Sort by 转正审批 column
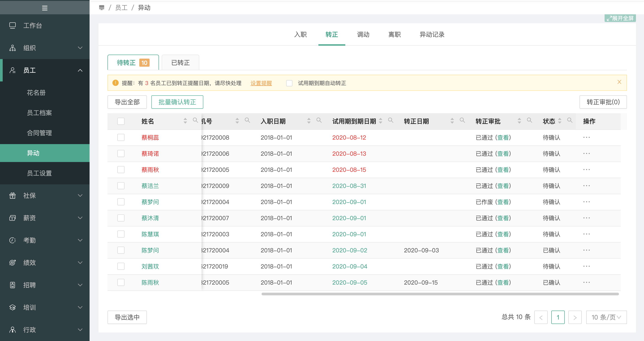Screen dimensions: 644x341 click(x=519, y=121)
